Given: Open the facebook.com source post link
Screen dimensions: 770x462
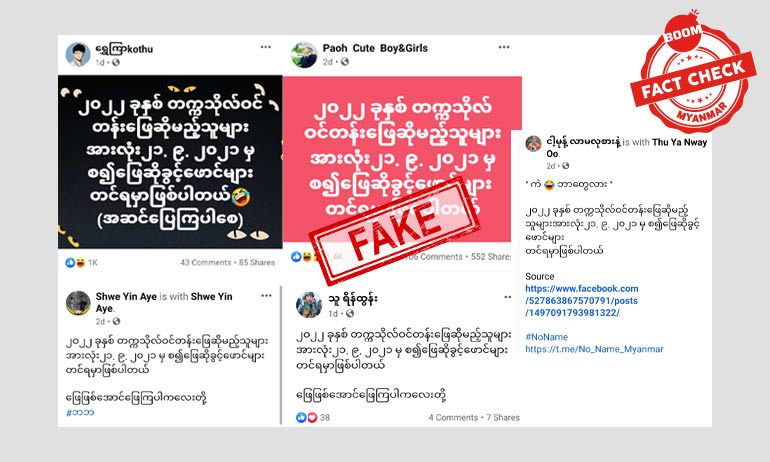Looking at the screenshot, I should point(582,300).
